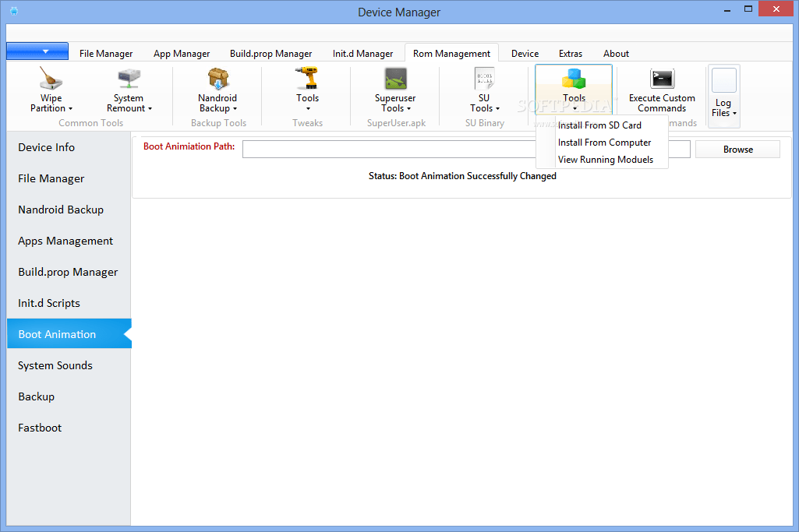Select the Tweaks Tools drill icon
The height and width of the screenshot is (532, 799).
(307, 79)
